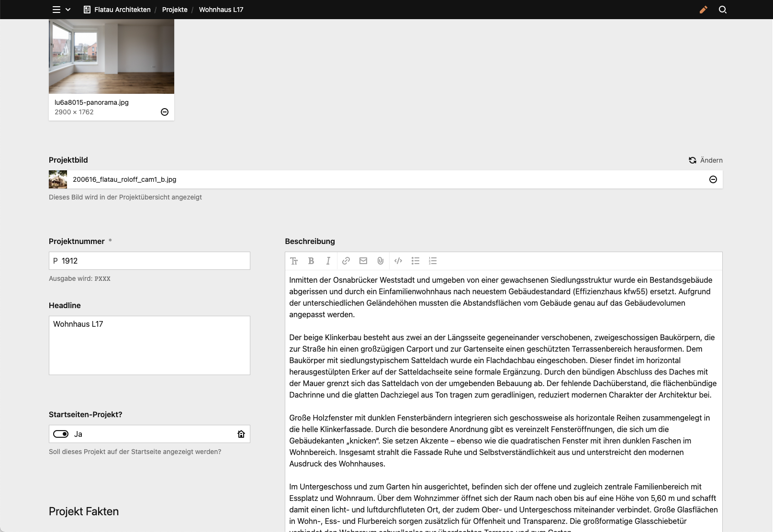The image size is (773, 532).
Task: Expand the chevron dropdown next to the menu icon
Action: click(x=68, y=10)
